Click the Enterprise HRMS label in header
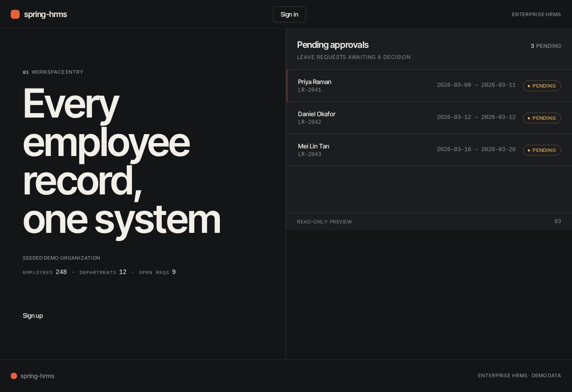This screenshot has width=572, height=392. coord(536,14)
